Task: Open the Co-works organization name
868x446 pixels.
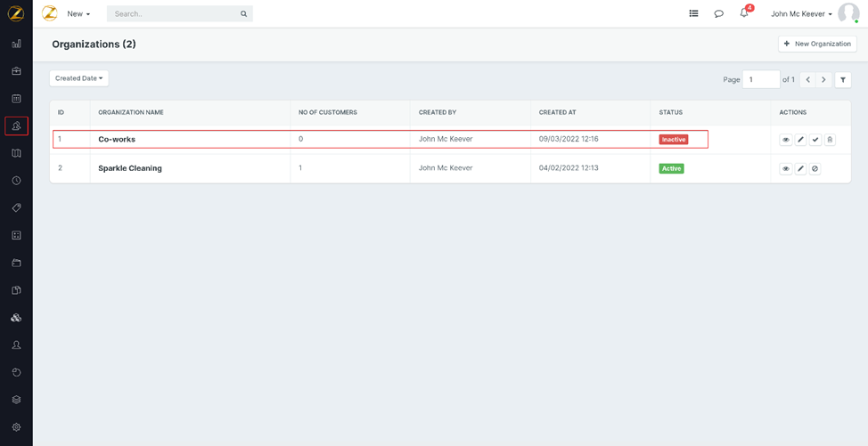Action: tap(117, 139)
